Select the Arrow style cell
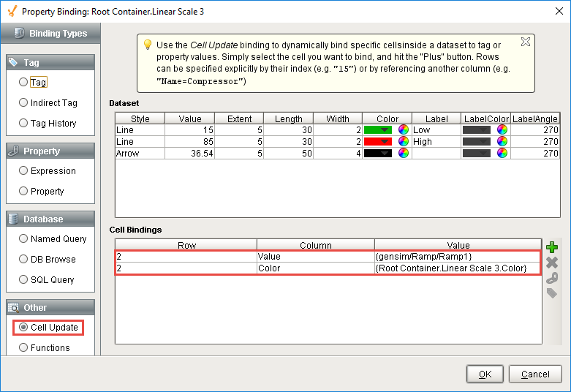Image resolution: width=571 pixels, height=392 pixels. point(140,154)
